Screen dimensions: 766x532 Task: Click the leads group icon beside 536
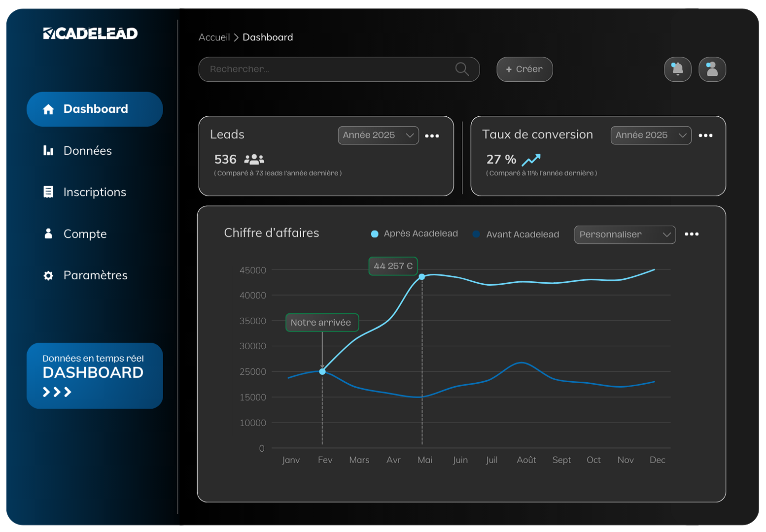coord(253,159)
